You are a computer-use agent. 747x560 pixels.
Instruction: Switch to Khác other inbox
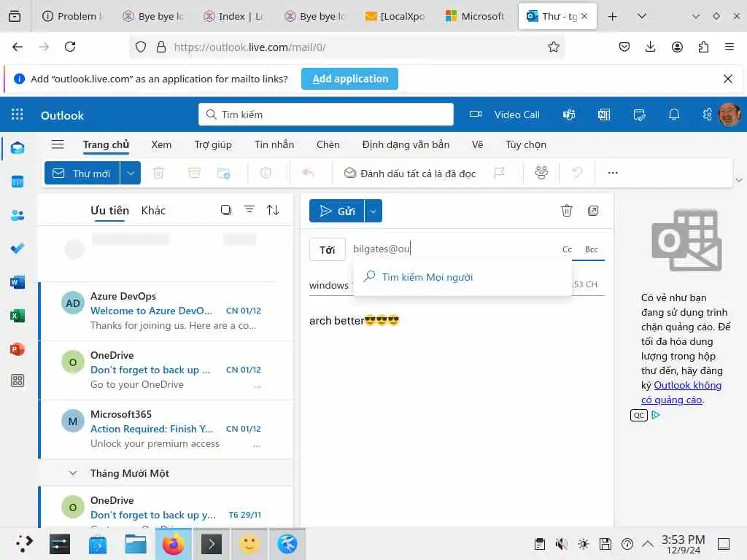(153, 211)
